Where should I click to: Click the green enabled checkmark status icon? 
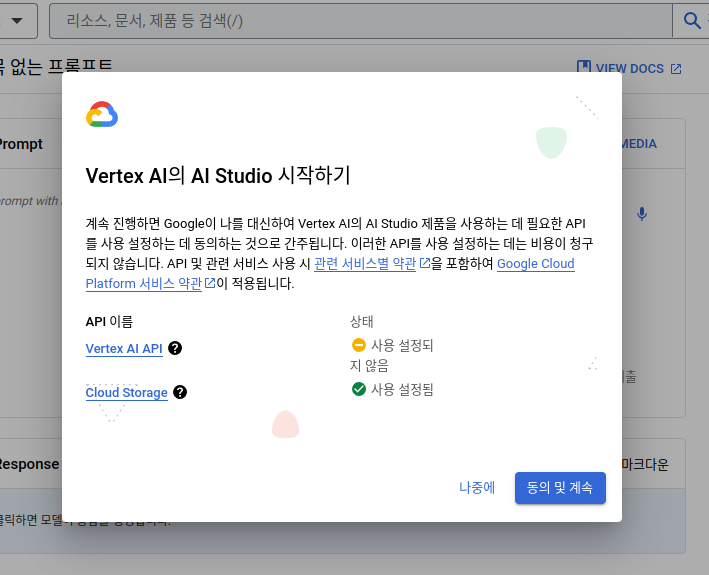coord(359,389)
